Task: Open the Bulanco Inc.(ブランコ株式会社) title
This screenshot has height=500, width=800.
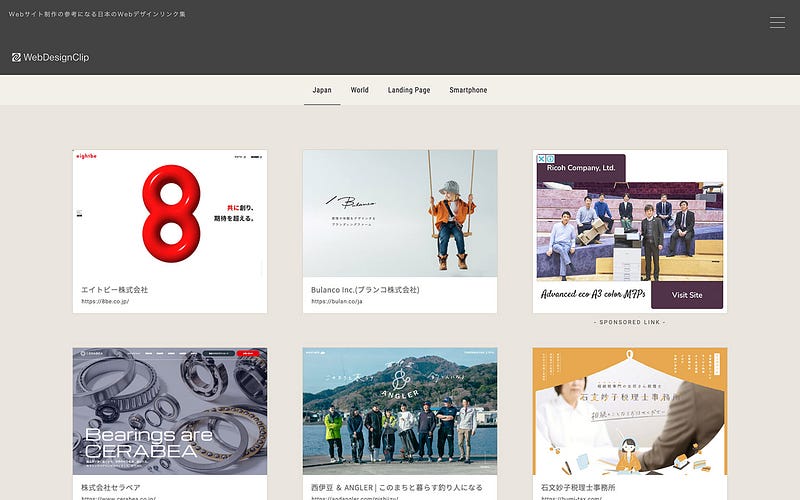Action: coord(365,290)
